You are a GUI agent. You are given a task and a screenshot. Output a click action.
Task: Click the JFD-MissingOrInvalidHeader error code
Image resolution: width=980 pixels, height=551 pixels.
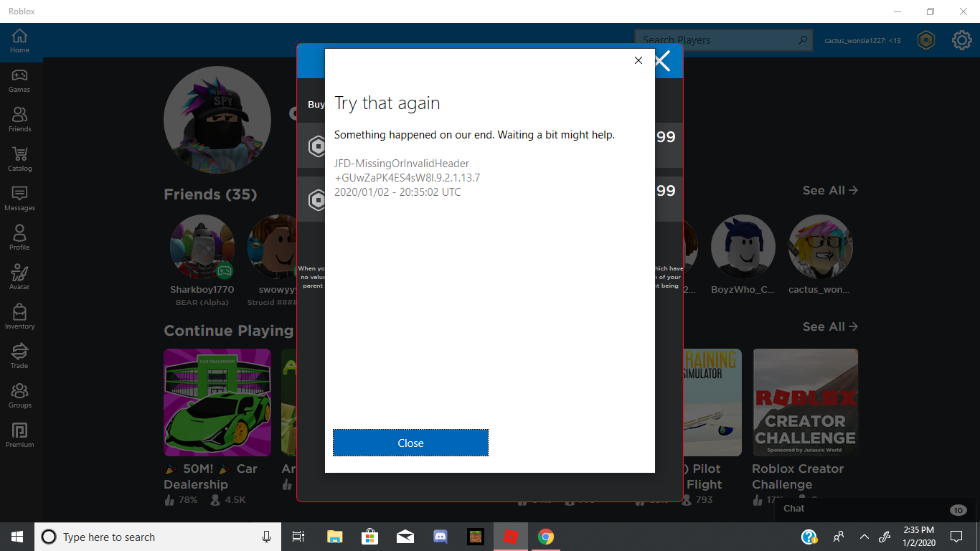[x=402, y=164]
